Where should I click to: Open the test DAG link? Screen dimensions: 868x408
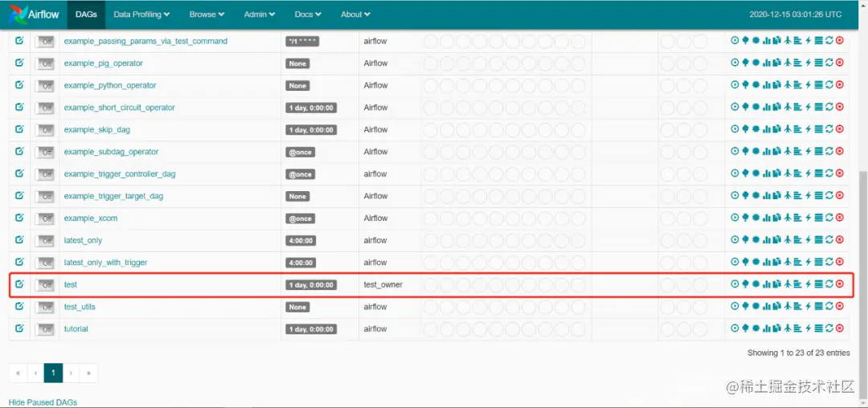point(70,284)
